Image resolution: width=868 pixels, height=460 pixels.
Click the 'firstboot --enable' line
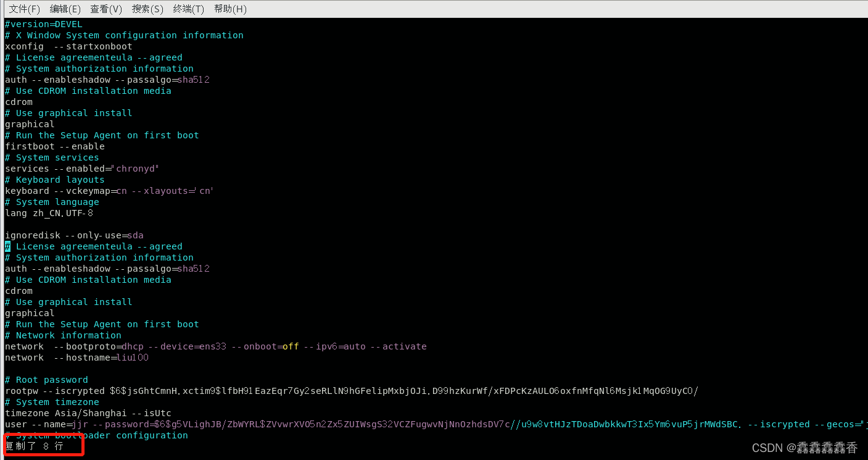pyautogui.click(x=55, y=146)
